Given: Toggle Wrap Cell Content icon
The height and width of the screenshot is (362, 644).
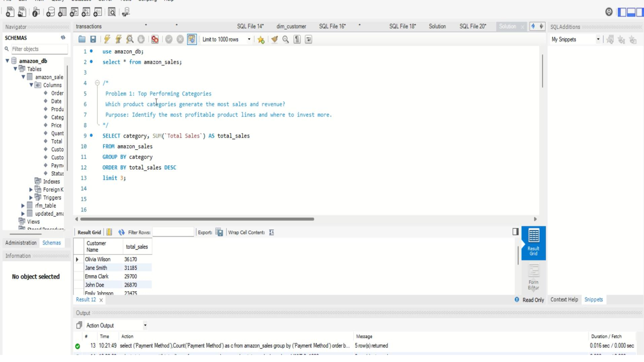Looking at the screenshot, I should (271, 233).
